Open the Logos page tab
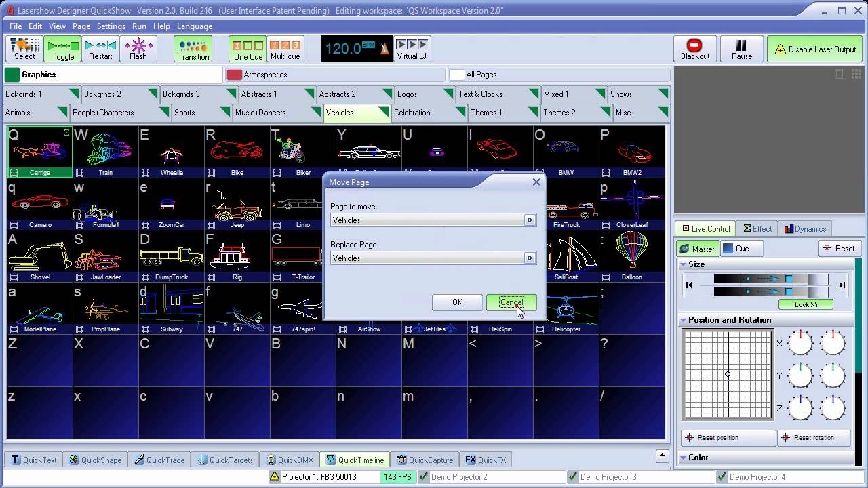This screenshot has width=868, height=488. point(424,94)
